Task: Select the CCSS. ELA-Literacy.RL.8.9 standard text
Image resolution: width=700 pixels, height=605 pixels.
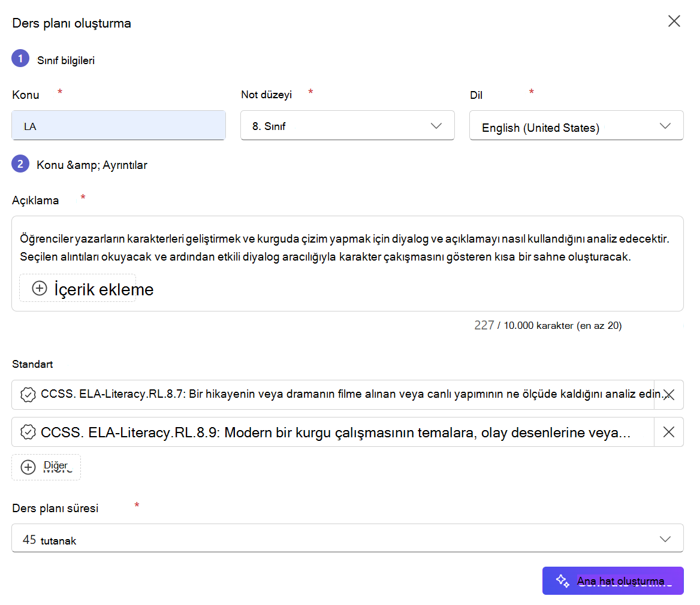Action: point(335,432)
